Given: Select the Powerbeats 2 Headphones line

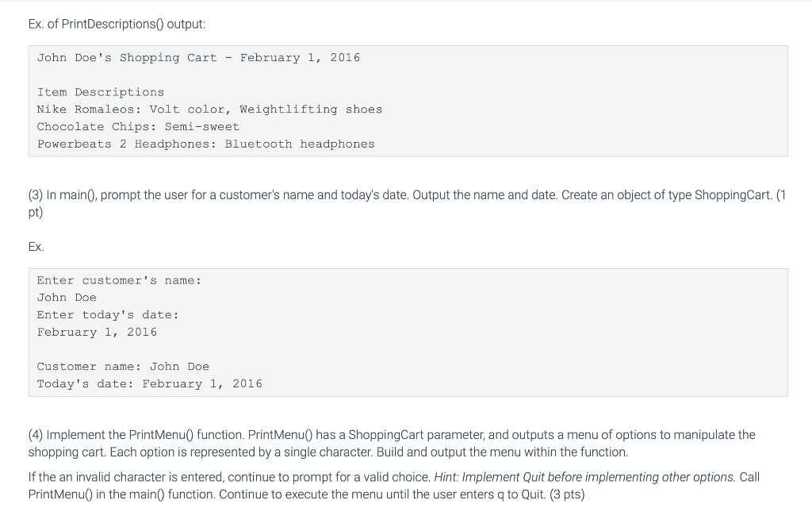Looking at the screenshot, I should [205, 144].
